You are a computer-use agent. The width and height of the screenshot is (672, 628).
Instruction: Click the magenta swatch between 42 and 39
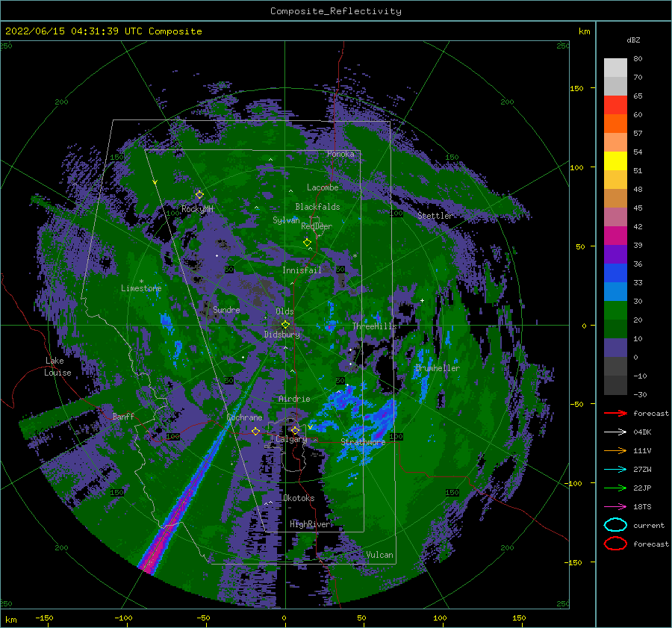click(615, 236)
